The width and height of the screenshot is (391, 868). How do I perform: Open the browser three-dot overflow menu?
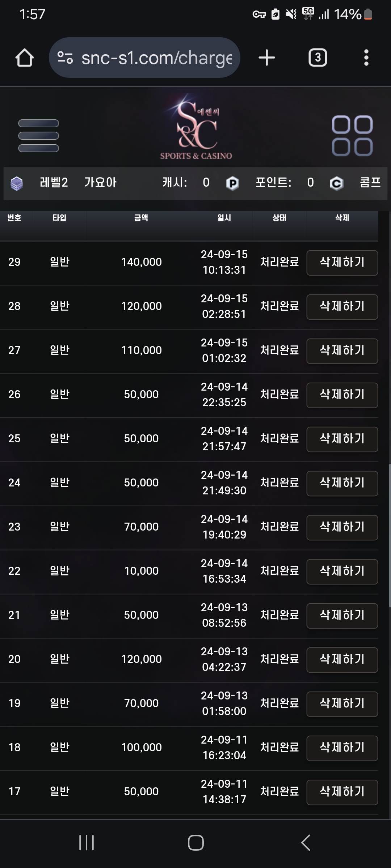[x=366, y=58]
